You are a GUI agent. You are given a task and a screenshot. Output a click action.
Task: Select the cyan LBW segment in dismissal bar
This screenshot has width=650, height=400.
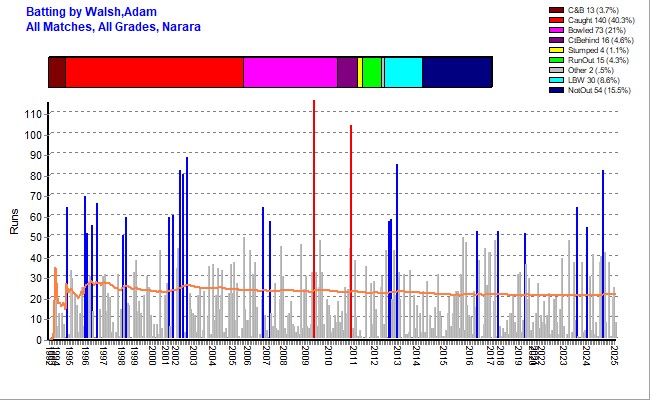pyautogui.click(x=403, y=73)
